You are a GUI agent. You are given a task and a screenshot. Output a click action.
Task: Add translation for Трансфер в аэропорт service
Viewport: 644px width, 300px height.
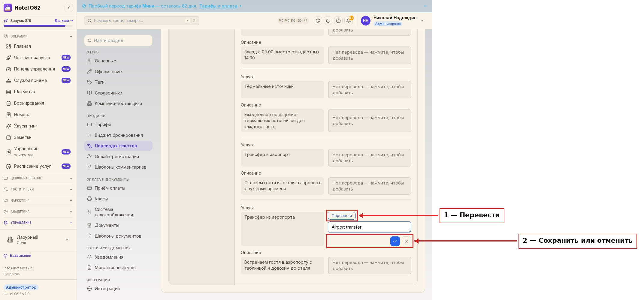pos(370,158)
